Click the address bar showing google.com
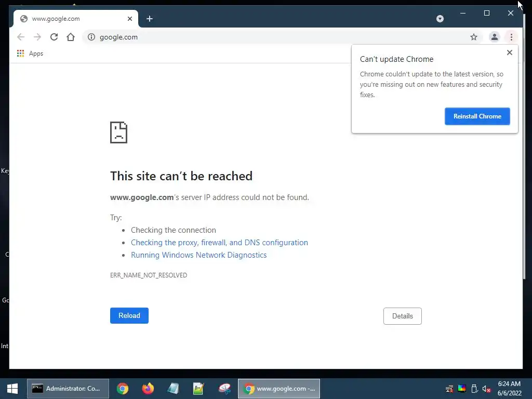 (282, 37)
